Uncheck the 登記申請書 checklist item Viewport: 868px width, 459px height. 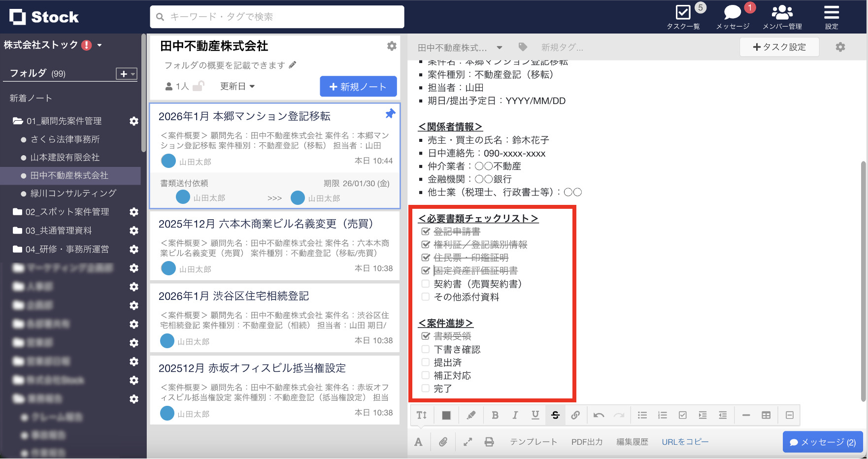pyautogui.click(x=425, y=231)
